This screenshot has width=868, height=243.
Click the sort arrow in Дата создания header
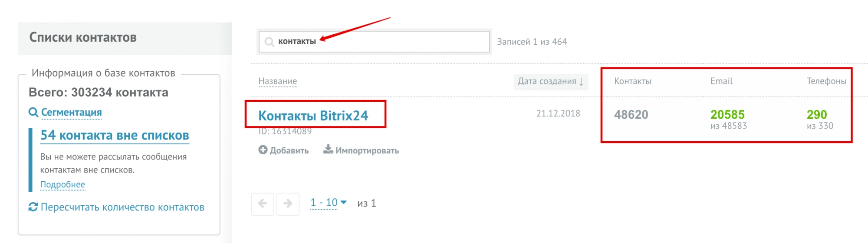[581, 82]
